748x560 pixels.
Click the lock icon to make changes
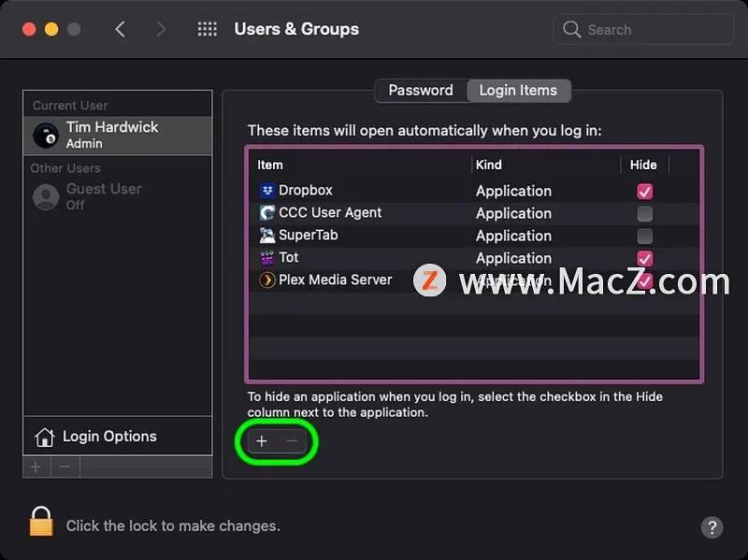pos(41,522)
